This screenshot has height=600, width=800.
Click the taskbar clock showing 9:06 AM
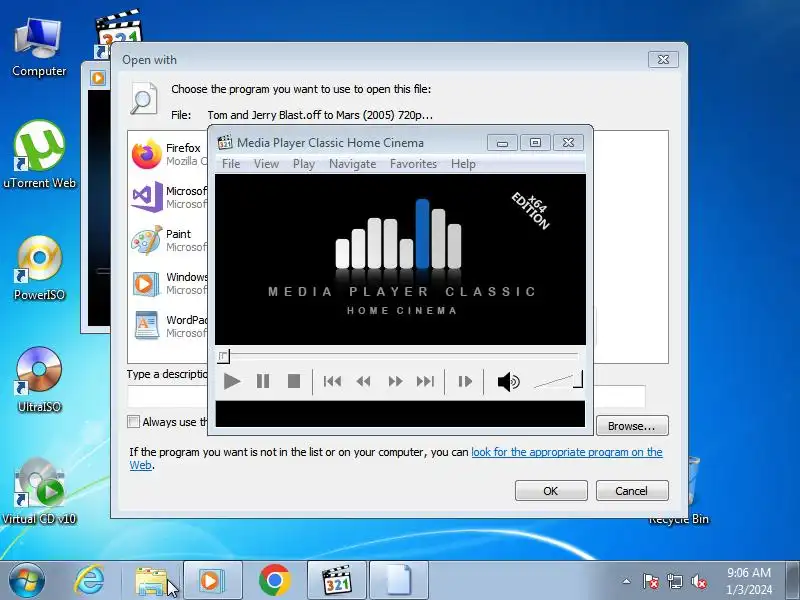click(749, 581)
